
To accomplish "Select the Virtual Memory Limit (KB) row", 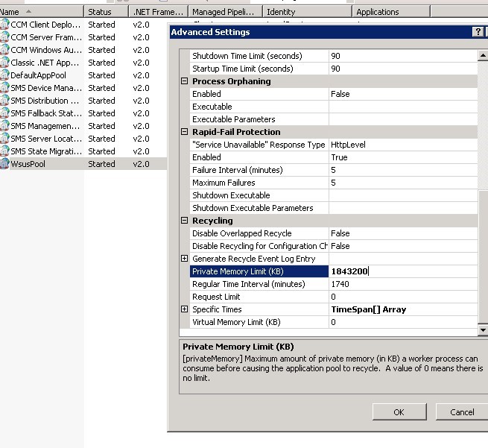I will 334,322.
